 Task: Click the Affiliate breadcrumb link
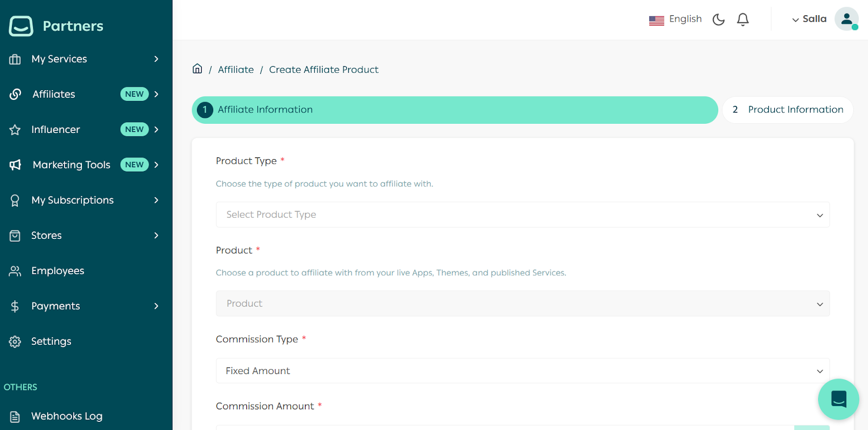[235, 70]
